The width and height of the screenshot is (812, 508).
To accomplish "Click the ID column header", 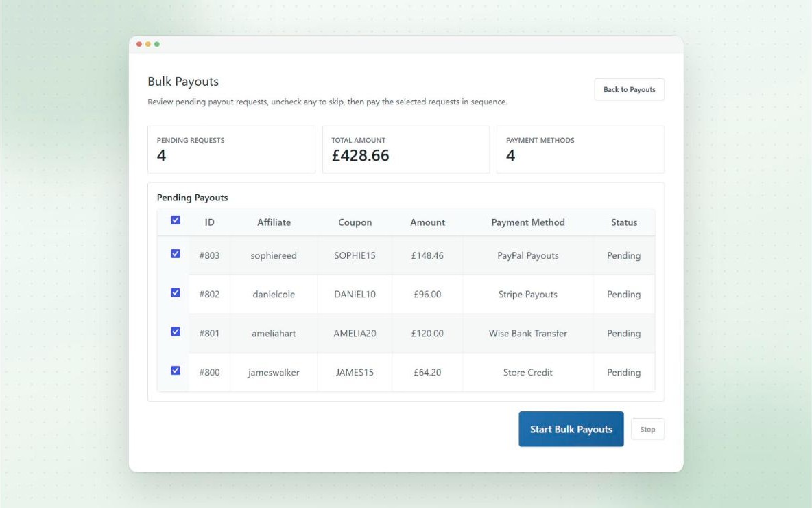I will tap(209, 222).
